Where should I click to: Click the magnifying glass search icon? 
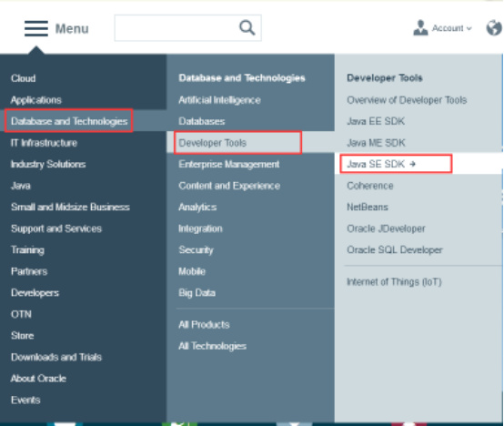pyautogui.click(x=247, y=27)
